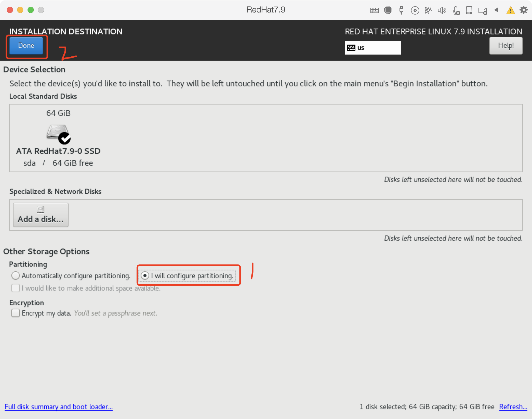Click the yellow warning triangle icon
The image size is (532, 419).
point(510,10)
